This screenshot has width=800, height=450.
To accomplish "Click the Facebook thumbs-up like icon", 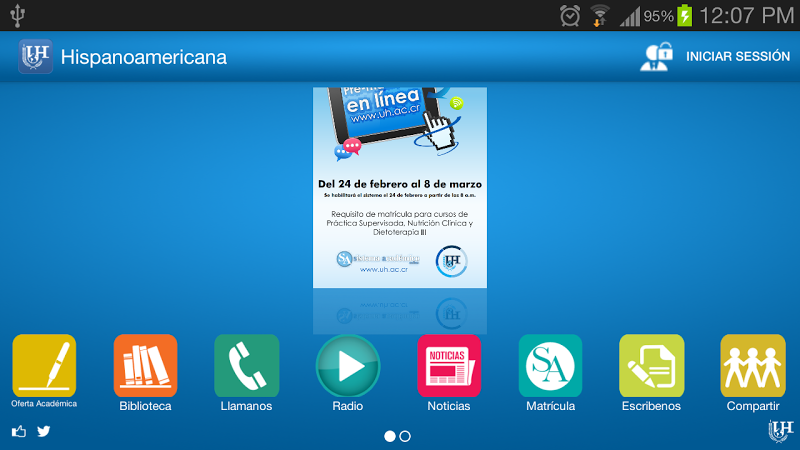I will [19, 432].
